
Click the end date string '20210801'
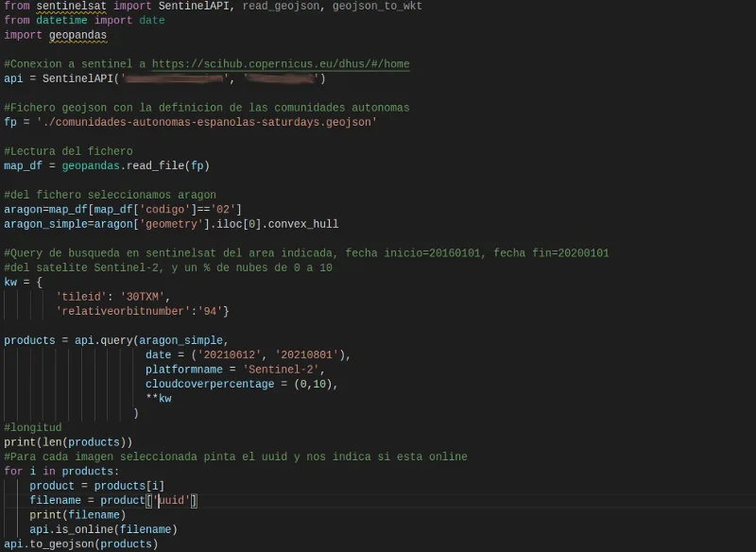(306, 354)
